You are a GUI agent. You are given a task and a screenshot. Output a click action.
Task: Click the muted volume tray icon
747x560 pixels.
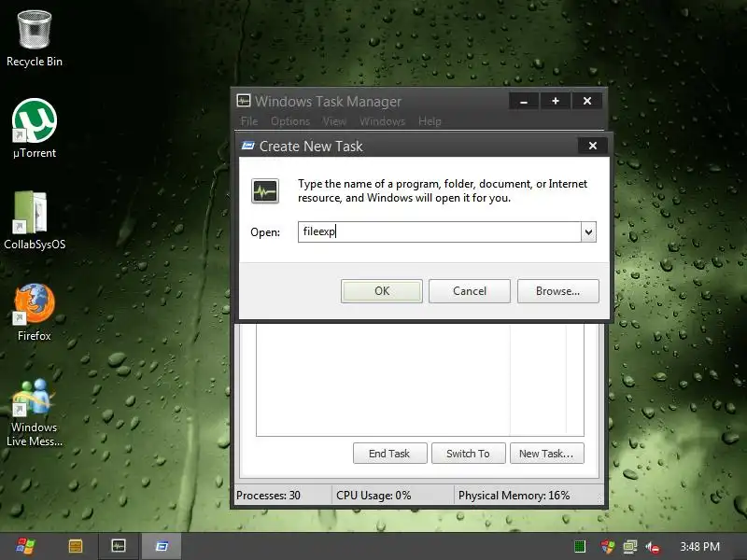pos(652,547)
